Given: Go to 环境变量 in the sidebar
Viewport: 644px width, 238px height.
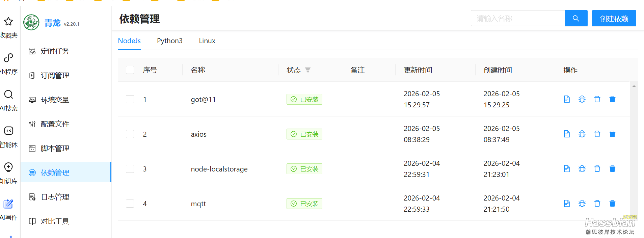Looking at the screenshot, I should tap(55, 100).
